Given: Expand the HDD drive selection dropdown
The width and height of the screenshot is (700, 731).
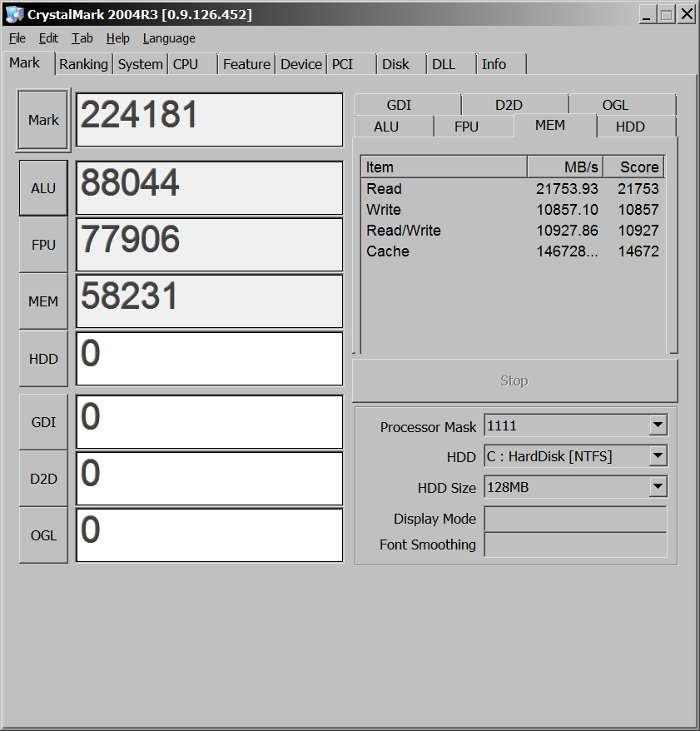Looking at the screenshot, I should [658, 455].
